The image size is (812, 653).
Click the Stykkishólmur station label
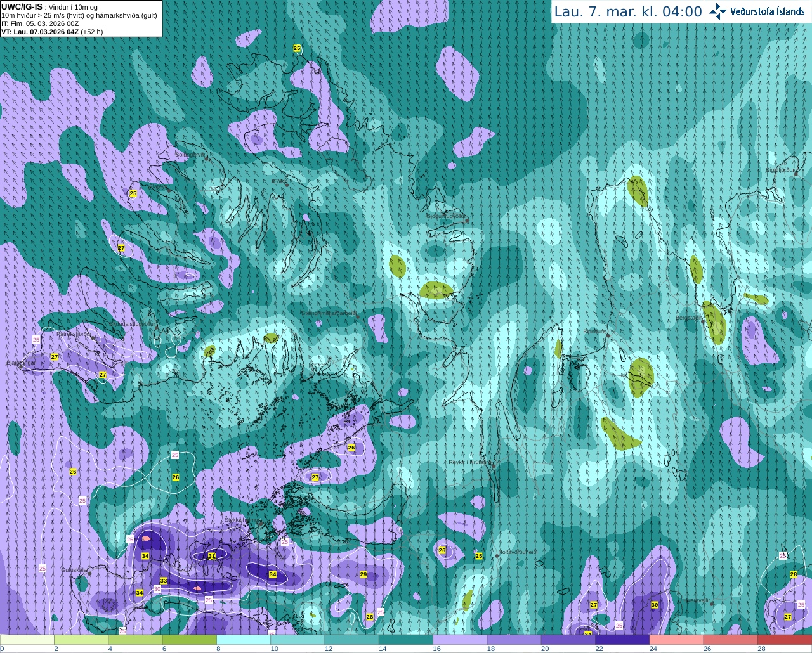(242, 520)
